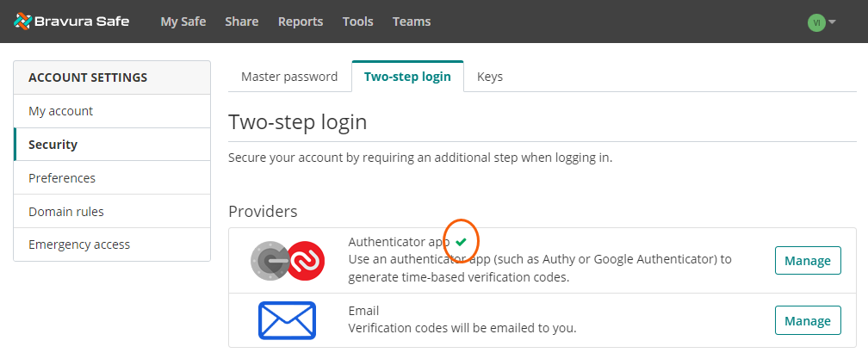Go to Reports in navigation
The width and height of the screenshot is (868, 359).
click(x=301, y=22)
